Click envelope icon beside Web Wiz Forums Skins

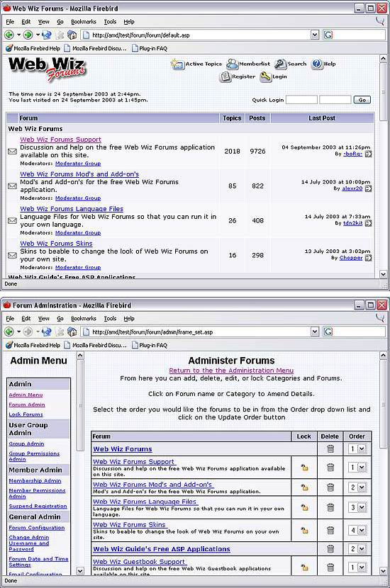pos(12,255)
